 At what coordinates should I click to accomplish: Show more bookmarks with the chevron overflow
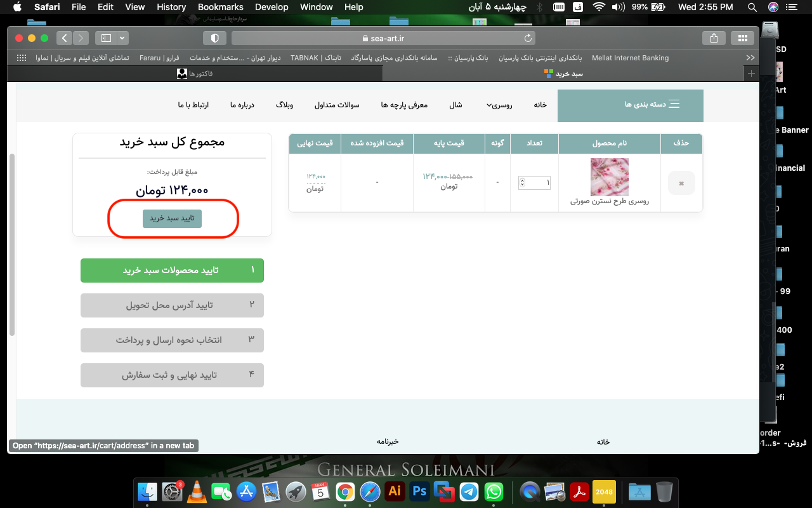[750, 58]
